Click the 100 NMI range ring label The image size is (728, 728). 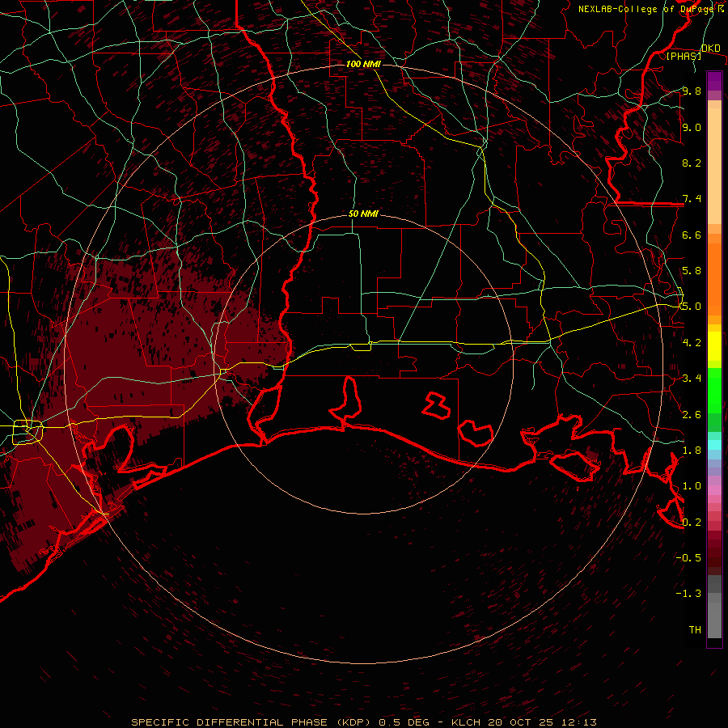[363, 64]
